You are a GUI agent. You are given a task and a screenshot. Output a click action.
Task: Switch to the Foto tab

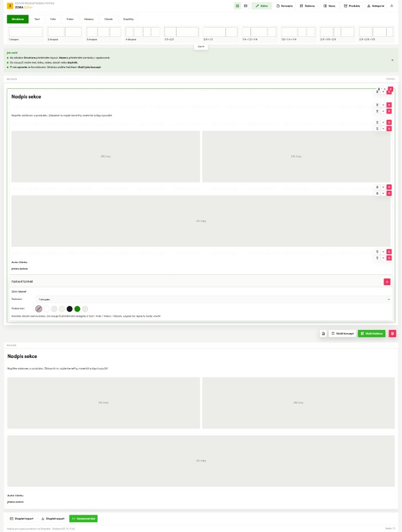click(x=53, y=19)
